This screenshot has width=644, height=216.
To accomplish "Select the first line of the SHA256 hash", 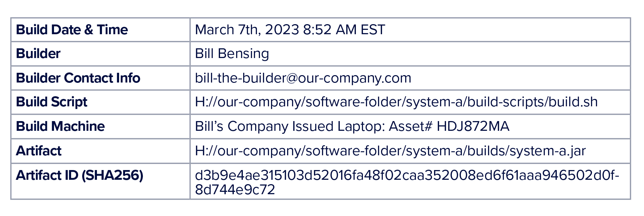I will [x=407, y=175].
